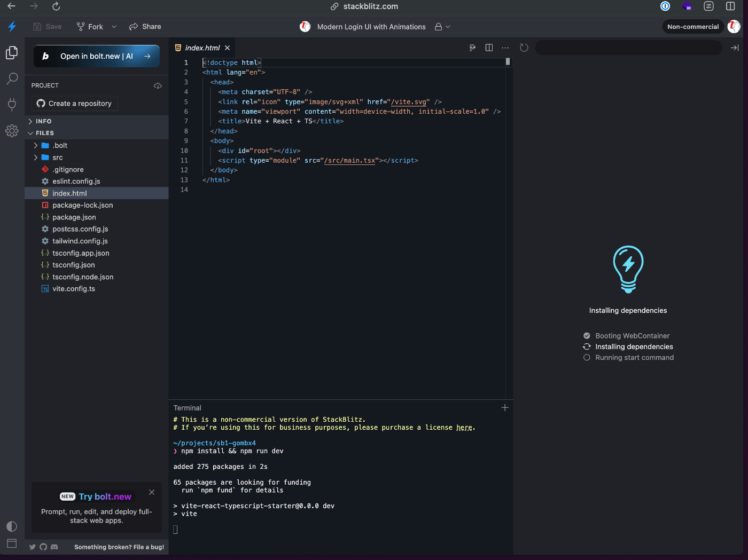The height and width of the screenshot is (560, 748).
Task: Click the browser back arrow
Action: [11, 6]
